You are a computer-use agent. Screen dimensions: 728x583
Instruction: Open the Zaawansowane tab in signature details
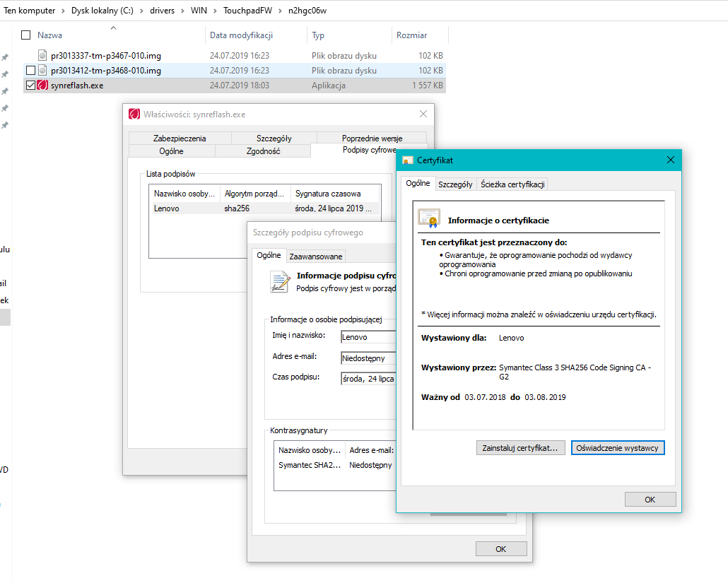[x=316, y=257]
